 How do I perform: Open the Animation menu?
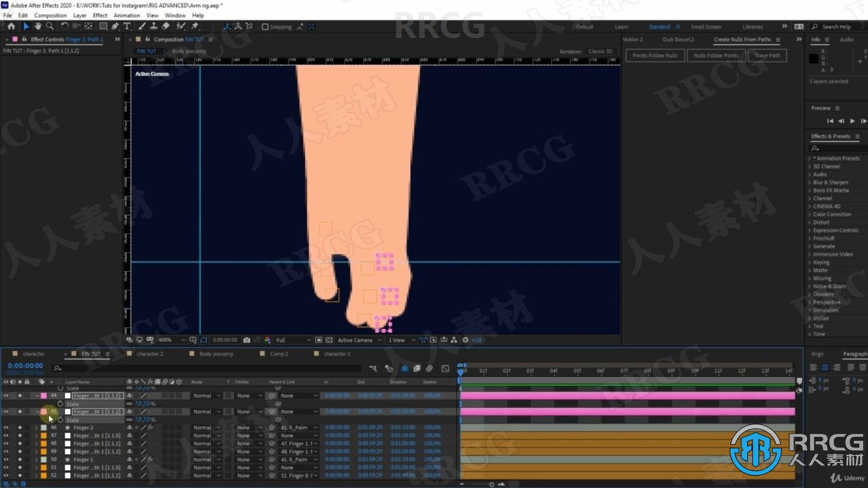[x=126, y=15]
